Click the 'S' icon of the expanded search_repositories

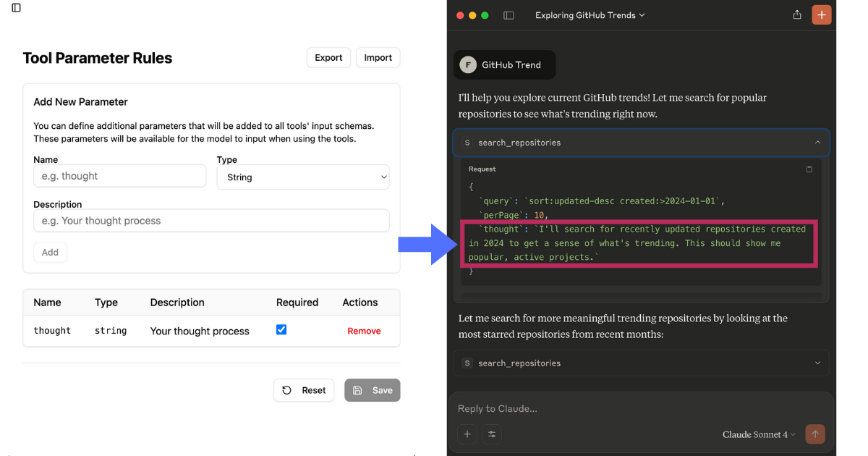point(467,143)
